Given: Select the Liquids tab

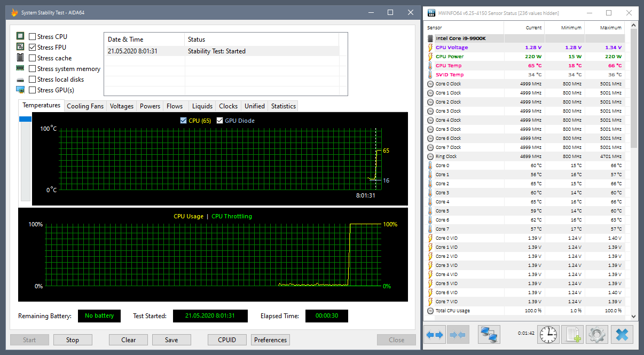Looking at the screenshot, I should click(202, 106).
